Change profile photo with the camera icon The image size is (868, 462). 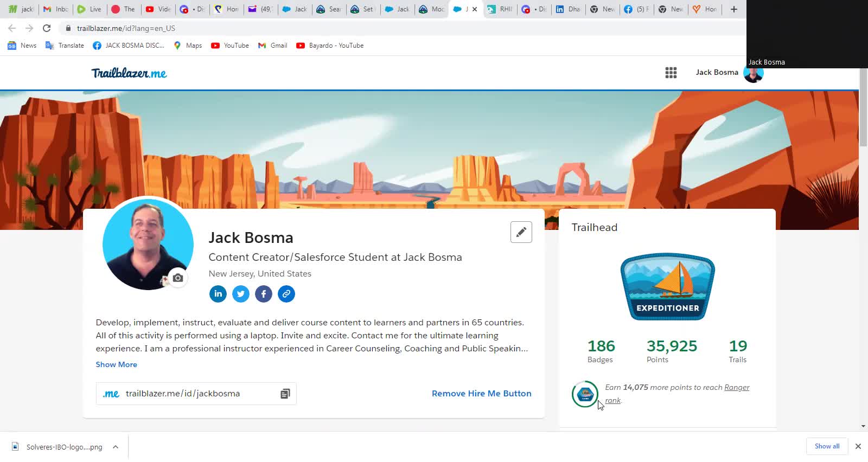pos(177,278)
